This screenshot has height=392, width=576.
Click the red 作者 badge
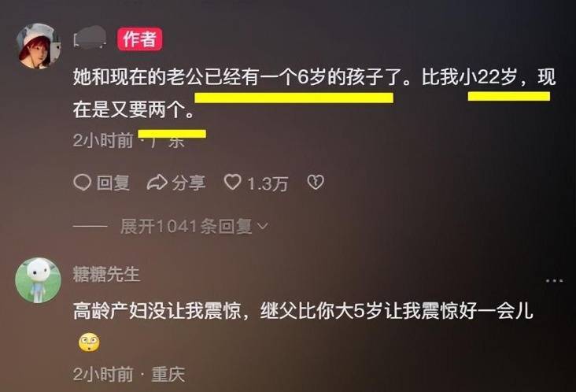click(139, 39)
